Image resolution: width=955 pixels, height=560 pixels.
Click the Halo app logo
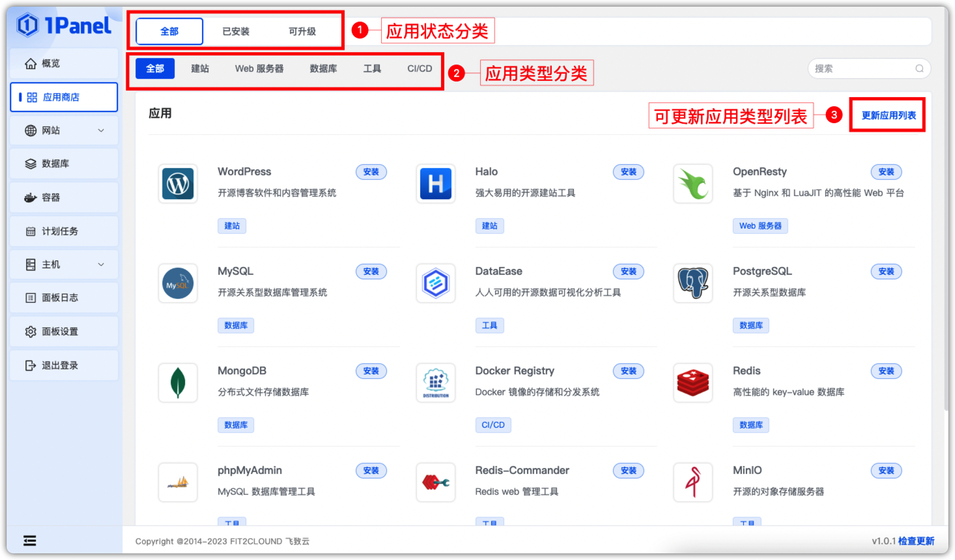436,184
